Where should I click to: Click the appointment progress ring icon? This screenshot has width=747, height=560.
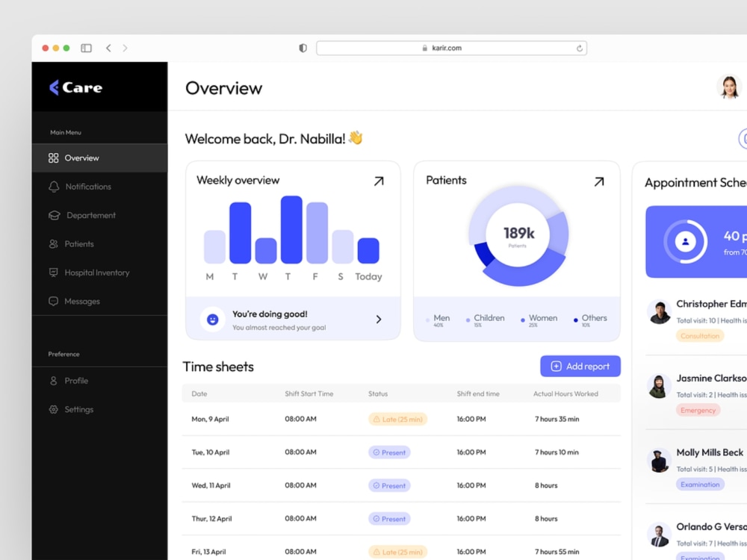click(685, 241)
